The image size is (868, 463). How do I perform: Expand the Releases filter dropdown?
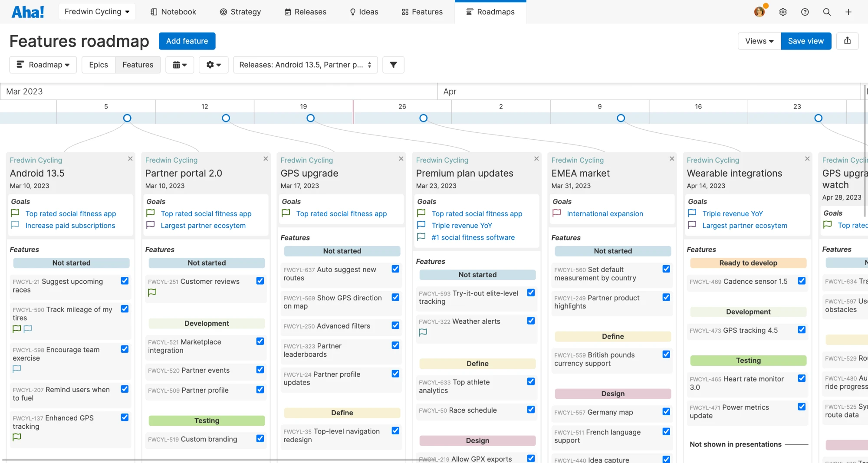pyautogui.click(x=305, y=65)
